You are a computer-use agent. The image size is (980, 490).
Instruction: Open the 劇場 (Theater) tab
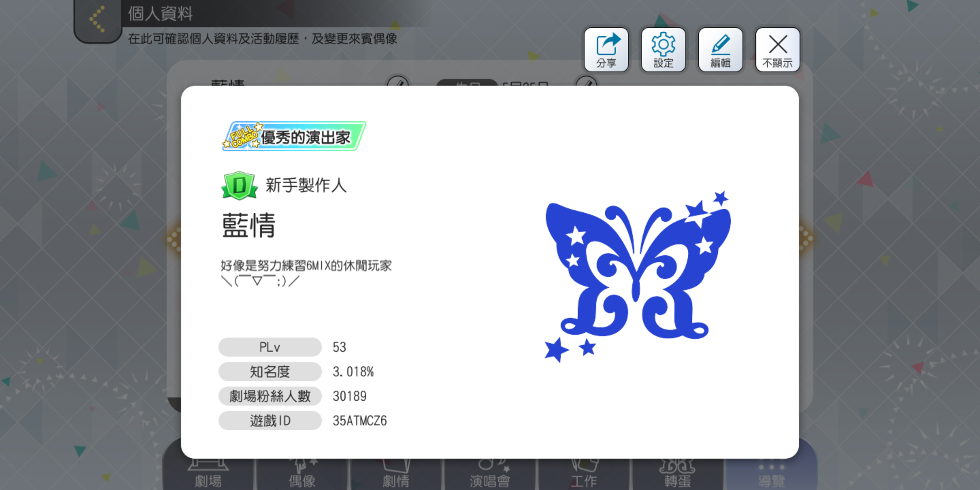point(208,474)
